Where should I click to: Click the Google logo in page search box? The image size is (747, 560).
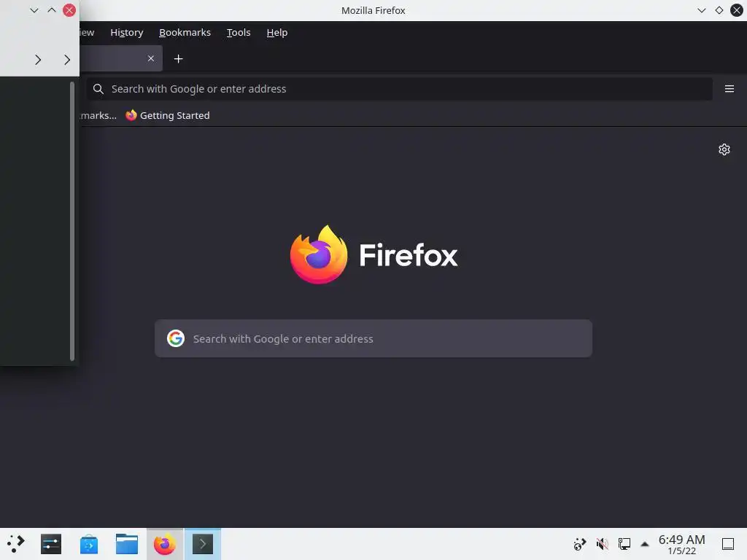(176, 338)
